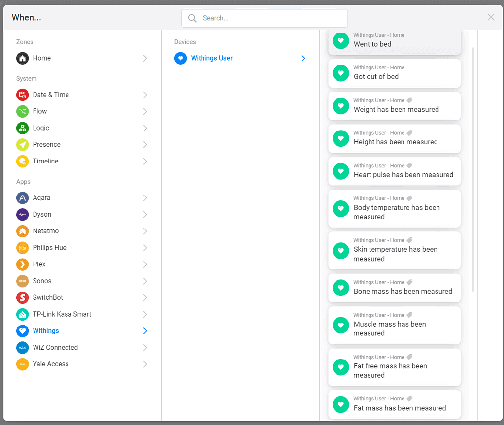Screen dimensions: 504x425
Task: Select 'Heart pulse has been measured' card
Action: 394,171
